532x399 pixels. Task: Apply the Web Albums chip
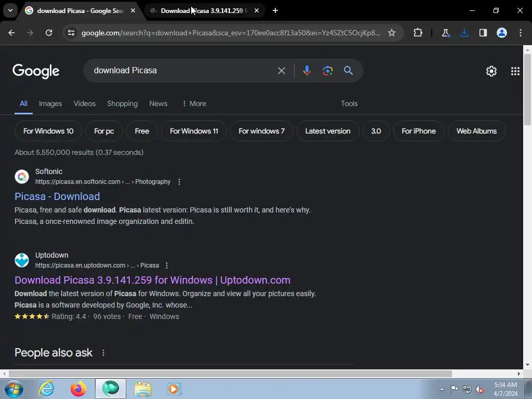(476, 131)
